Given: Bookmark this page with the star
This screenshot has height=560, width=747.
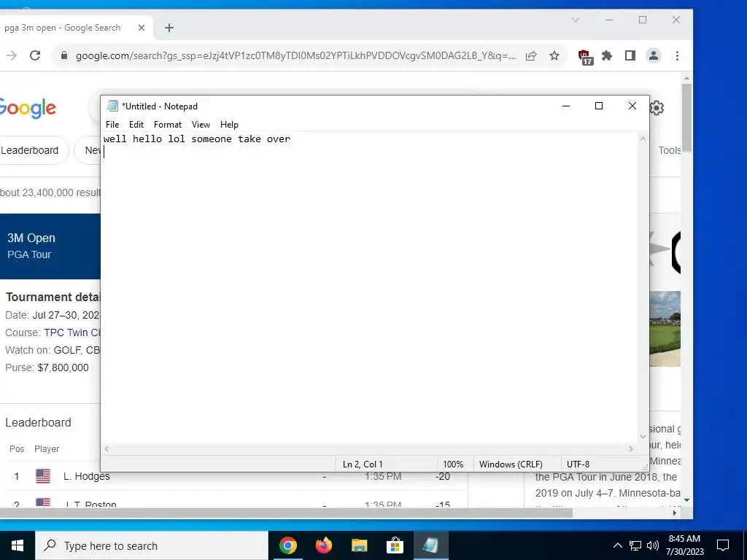Looking at the screenshot, I should point(554,55).
